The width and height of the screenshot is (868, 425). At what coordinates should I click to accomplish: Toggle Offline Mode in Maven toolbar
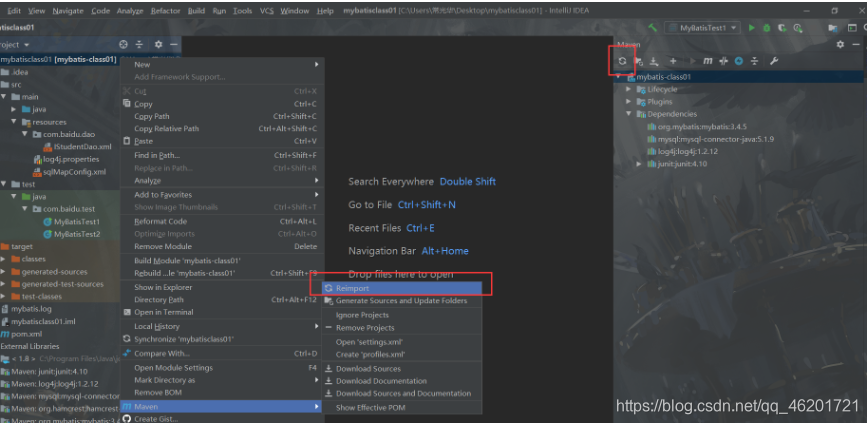pos(723,61)
